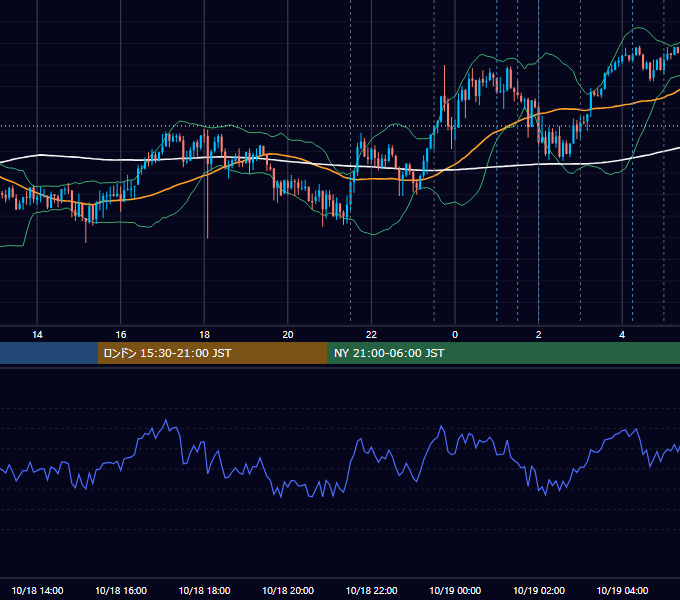Click the 10/18 22:00 time label
This screenshot has width=680, height=600.
tap(372, 590)
